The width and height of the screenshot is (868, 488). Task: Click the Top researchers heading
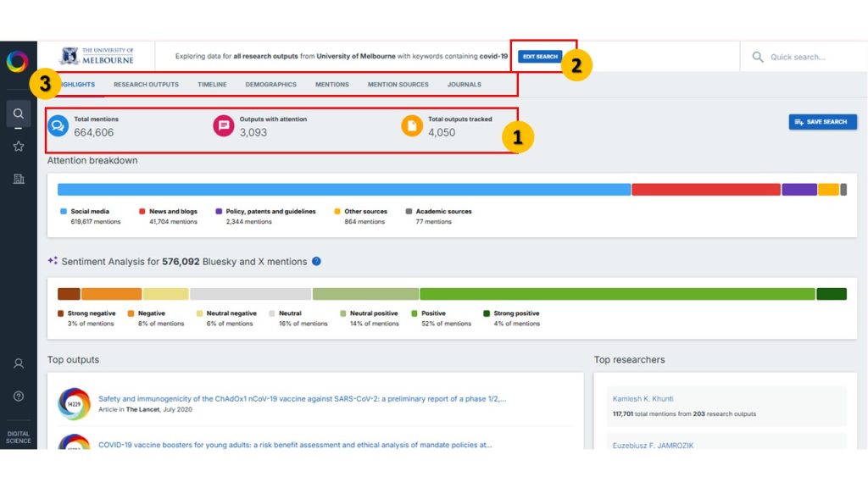tap(630, 359)
